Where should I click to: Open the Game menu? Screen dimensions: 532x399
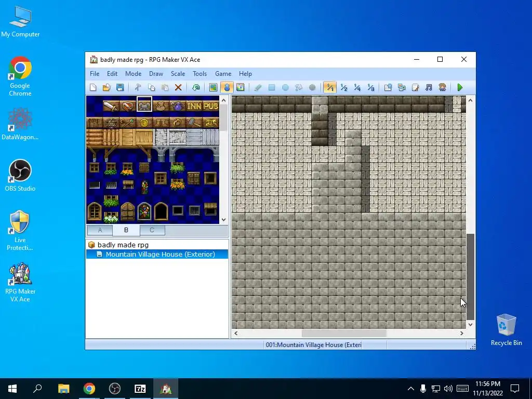[x=223, y=74]
